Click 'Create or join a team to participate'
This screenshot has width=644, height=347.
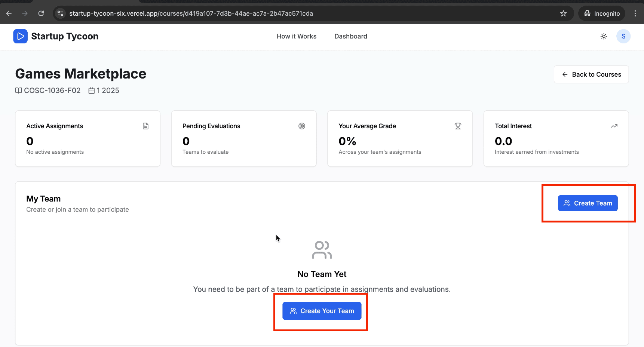(x=77, y=209)
